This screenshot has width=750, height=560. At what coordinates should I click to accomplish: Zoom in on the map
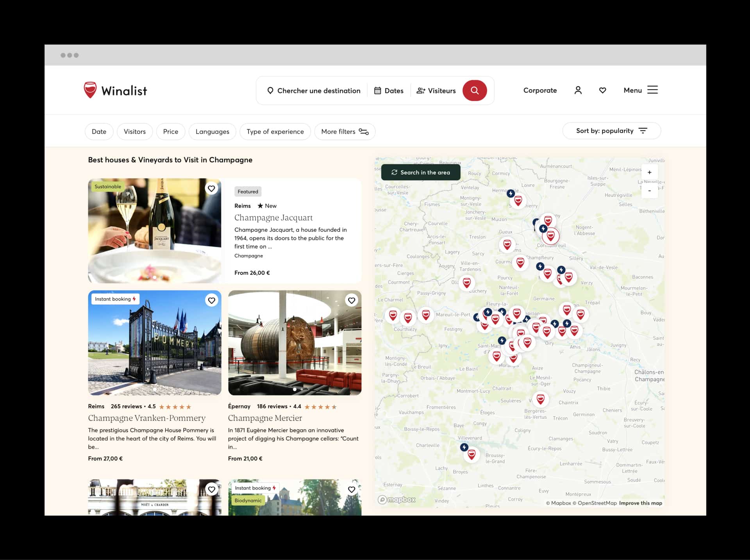(650, 172)
